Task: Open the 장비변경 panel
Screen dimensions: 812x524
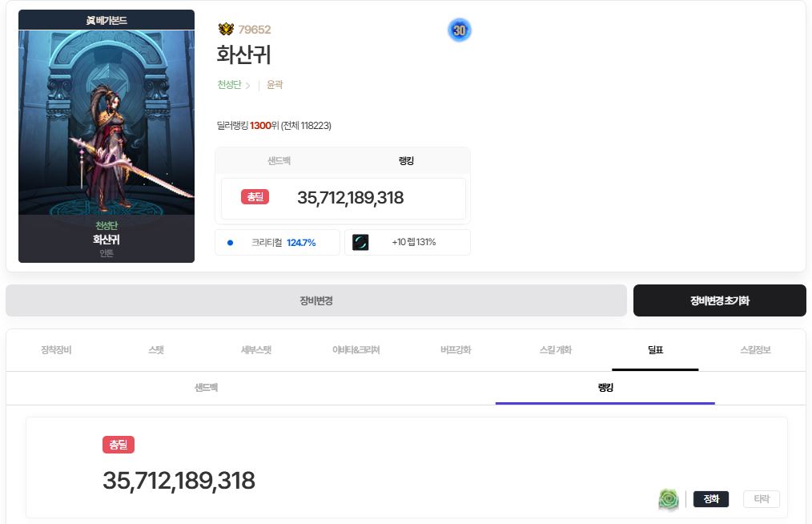Action: [316, 300]
